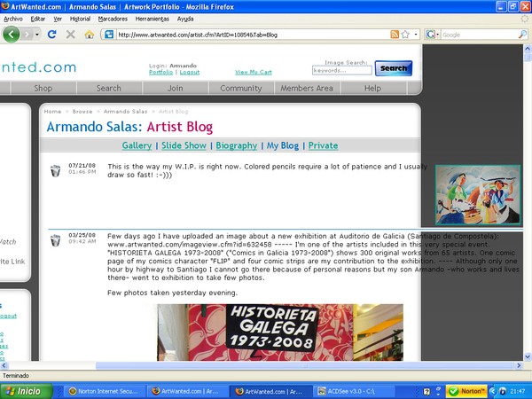
Task: Click the site identity icon in address bar
Action: 109,35
